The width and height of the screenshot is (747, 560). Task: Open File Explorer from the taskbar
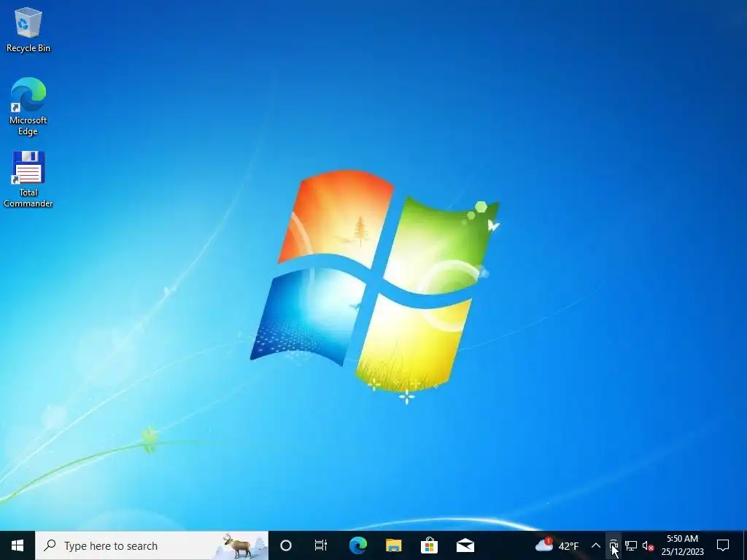(x=393, y=545)
